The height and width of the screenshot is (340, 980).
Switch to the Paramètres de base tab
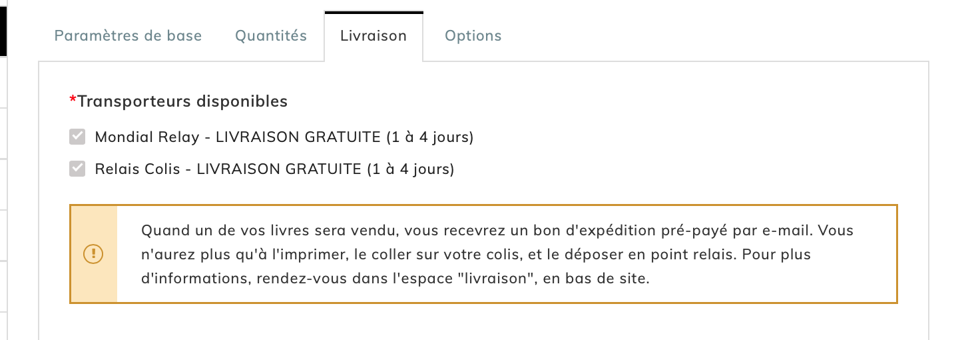128,36
